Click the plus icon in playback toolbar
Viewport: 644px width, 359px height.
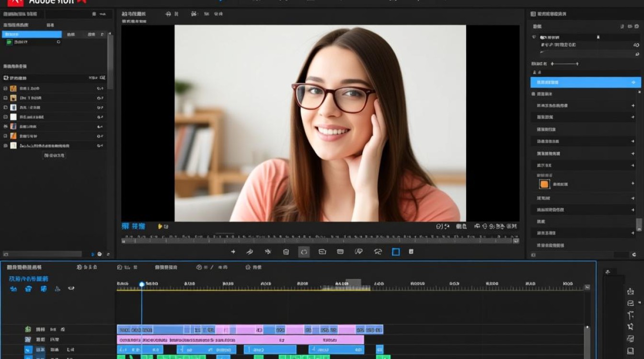tap(233, 252)
